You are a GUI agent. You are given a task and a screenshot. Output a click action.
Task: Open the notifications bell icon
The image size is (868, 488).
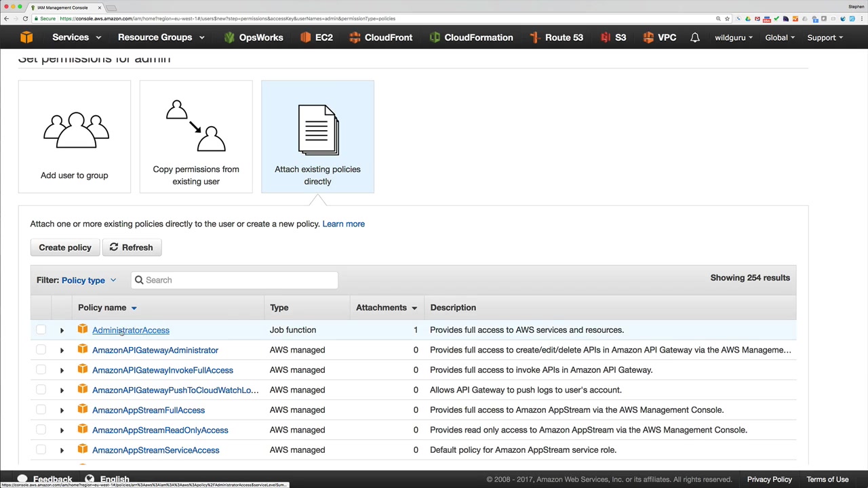(x=694, y=37)
